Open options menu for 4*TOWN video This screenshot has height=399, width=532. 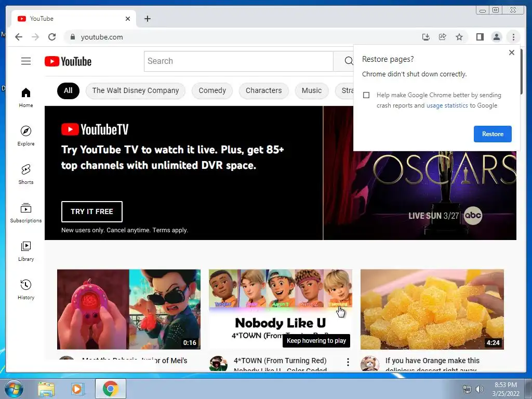[x=348, y=362]
